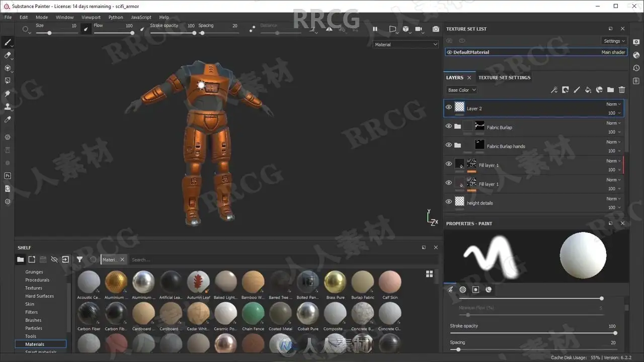Open Layer 2 blend mode Norm dropdown
644x362 pixels.
[613, 104]
